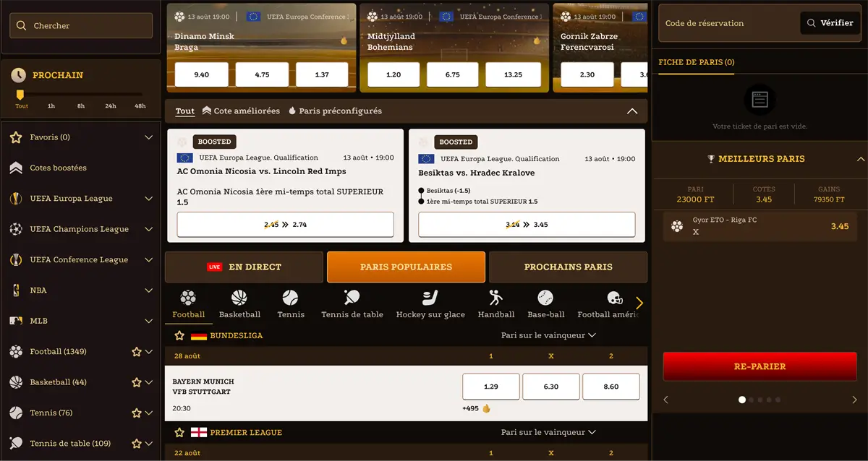Expand the NBA section chevron

[x=149, y=290]
